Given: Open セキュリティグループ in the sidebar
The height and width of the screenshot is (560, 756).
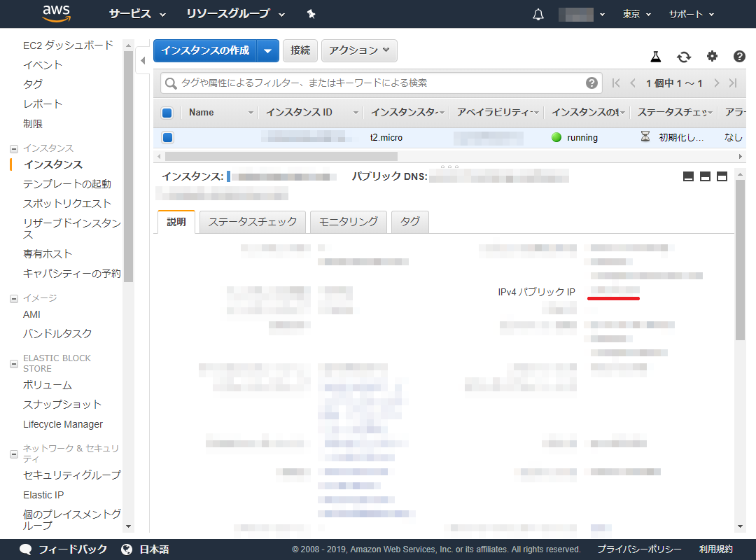Looking at the screenshot, I should (x=72, y=475).
